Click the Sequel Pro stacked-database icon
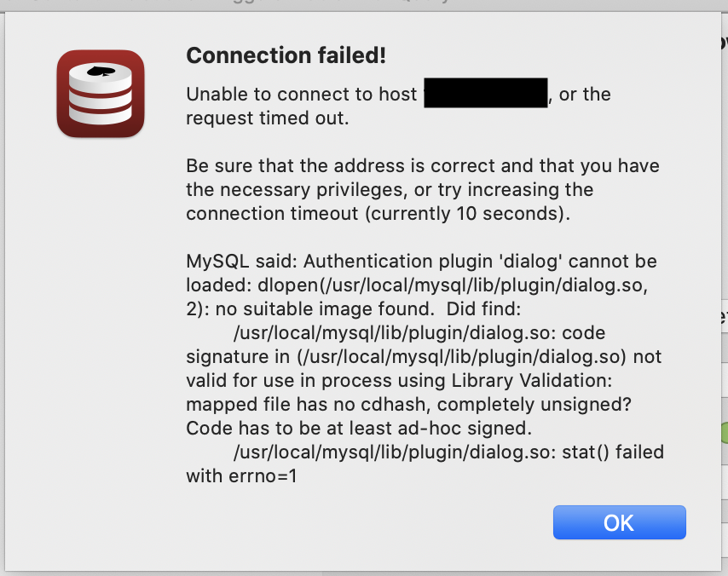This screenshot has width=728, height=576. (100, 94)
